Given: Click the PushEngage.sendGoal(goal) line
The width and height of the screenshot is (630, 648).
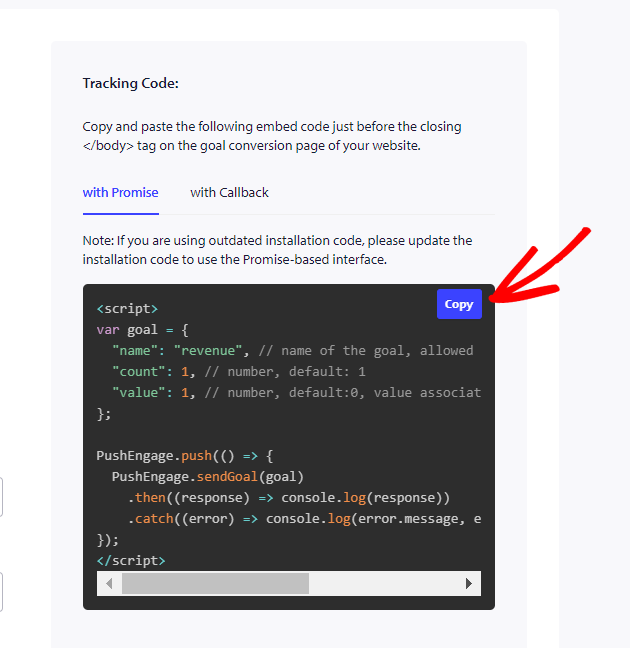Looking at the screenshot, I should pyautogui.click(x=208, y=477).
